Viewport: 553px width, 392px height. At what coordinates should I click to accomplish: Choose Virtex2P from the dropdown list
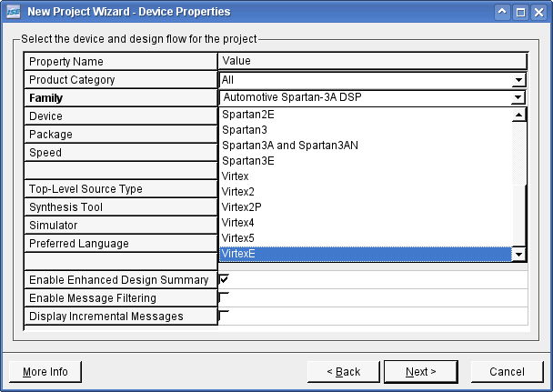[x=243, y=207]
